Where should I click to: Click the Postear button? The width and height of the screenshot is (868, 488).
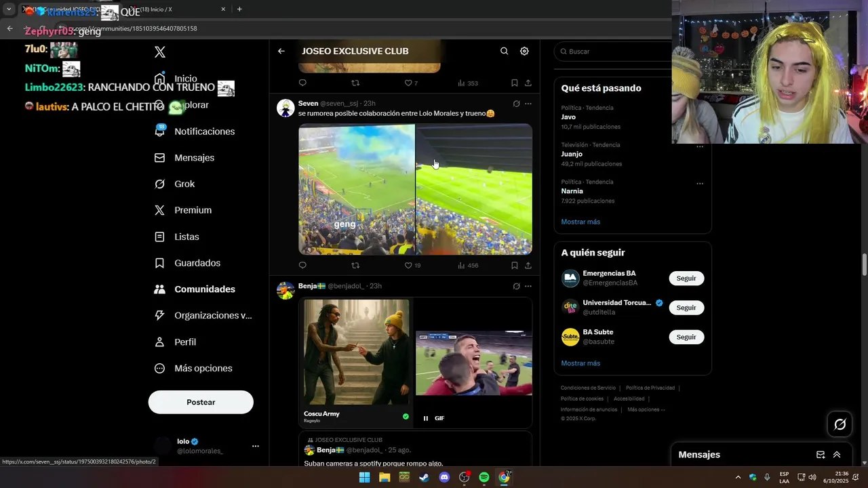tap(201, 402)
